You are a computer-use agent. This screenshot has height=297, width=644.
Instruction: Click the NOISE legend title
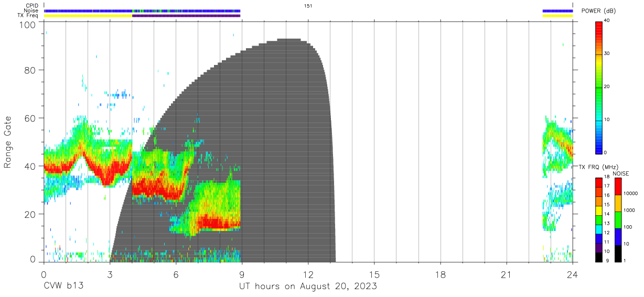point(620,173)
